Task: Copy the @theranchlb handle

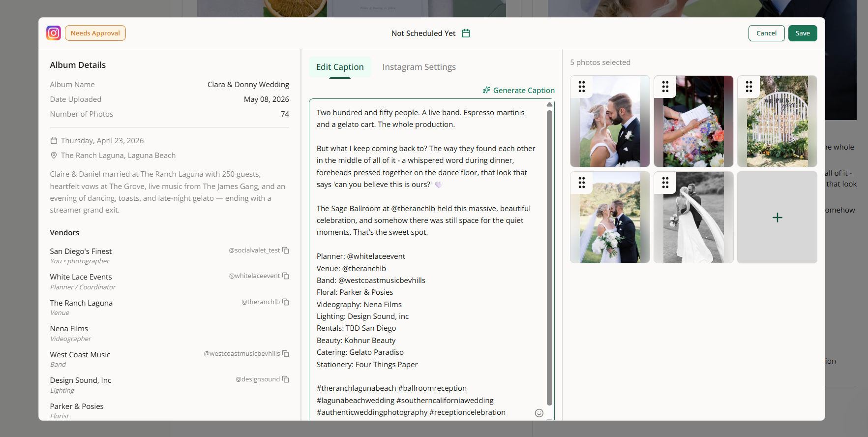Action: (286, 302)
